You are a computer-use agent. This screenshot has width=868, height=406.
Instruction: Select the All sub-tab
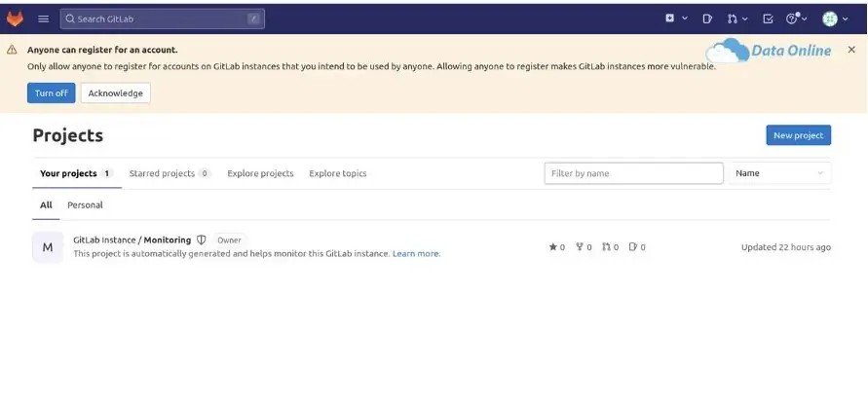46,205
